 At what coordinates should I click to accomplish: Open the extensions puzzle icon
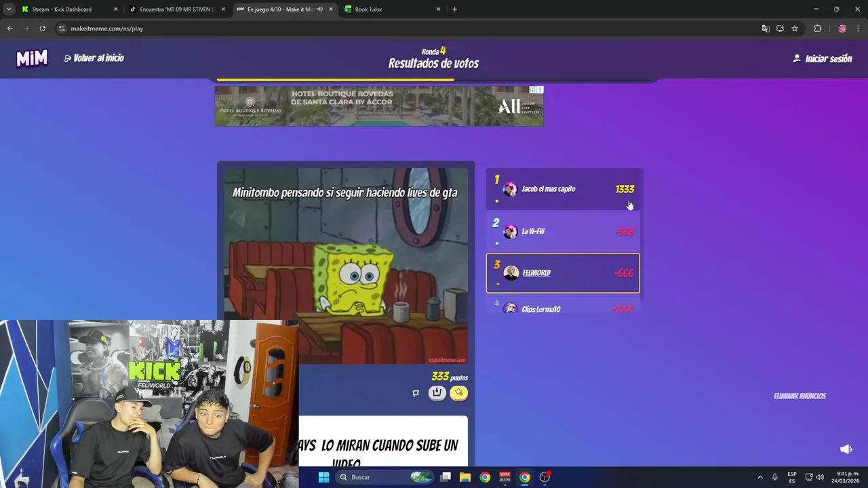817,28
